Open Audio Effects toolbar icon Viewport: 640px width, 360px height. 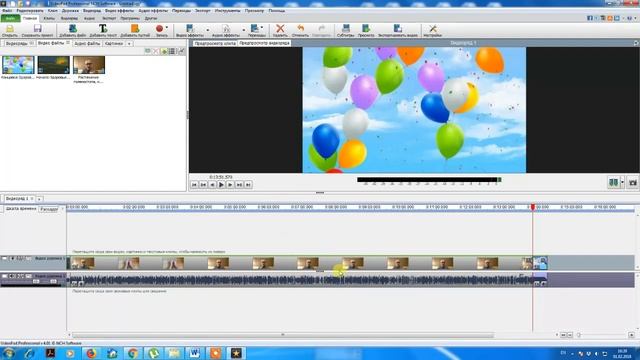click(x=226, y=28)
